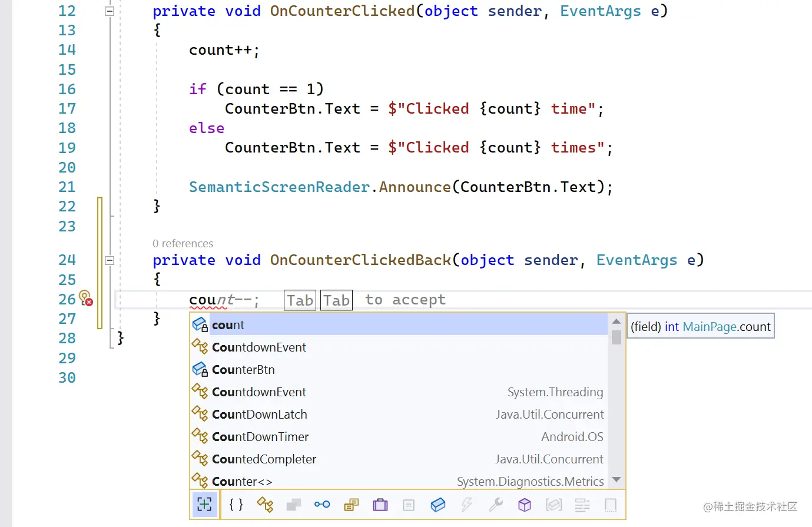Image resolution: width=812 pixels, height=527 pixels.
Task: Click class icon of first CountdownEvent entry
Action: [200, 347]
